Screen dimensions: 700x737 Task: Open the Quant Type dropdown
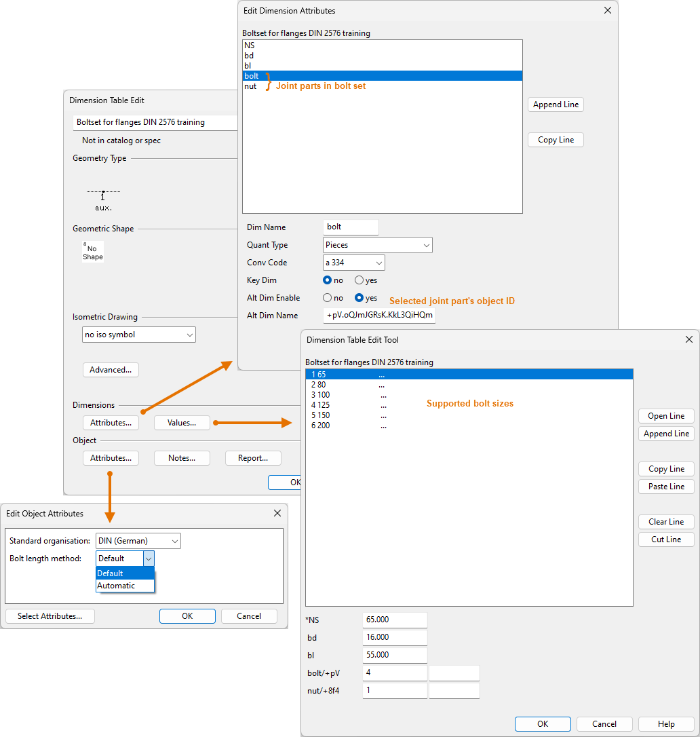(378, 245)
